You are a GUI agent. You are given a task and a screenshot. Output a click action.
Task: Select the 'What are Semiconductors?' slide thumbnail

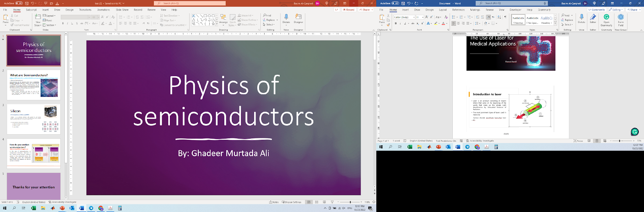(34, 85)
